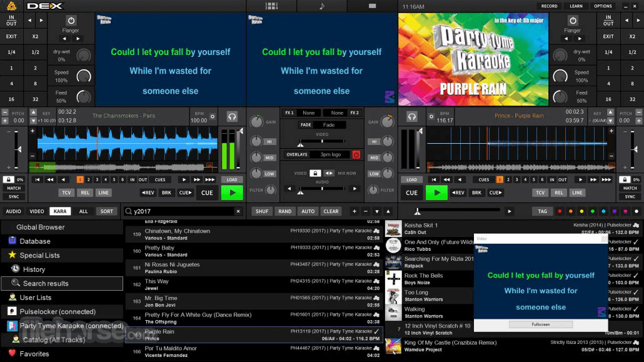Select Party Tyme Karaoke (connected) source

click(x=71, y=326)
